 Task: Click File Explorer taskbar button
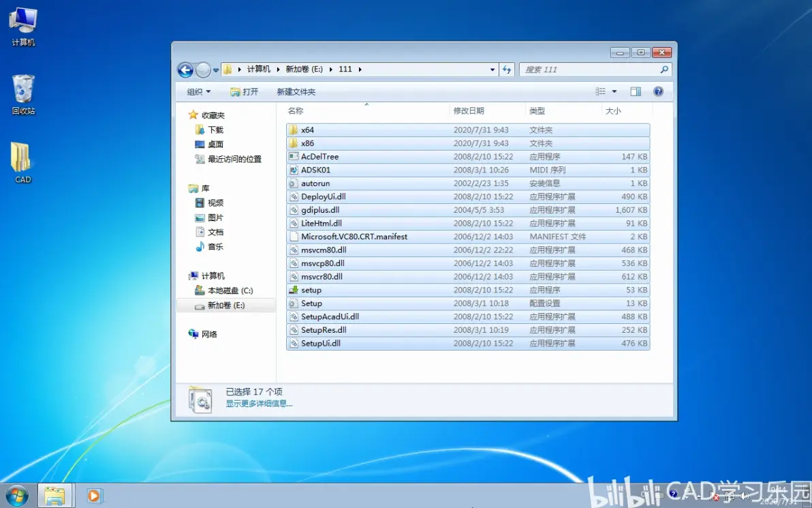54,496
